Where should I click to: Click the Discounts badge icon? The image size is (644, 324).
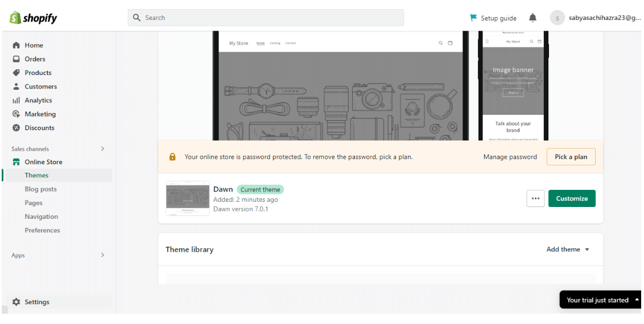[x=16, y=128]
